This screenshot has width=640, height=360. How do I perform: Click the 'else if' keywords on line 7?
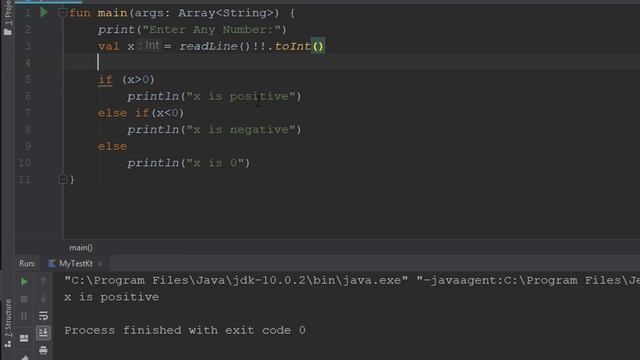(x=123, y=113)
